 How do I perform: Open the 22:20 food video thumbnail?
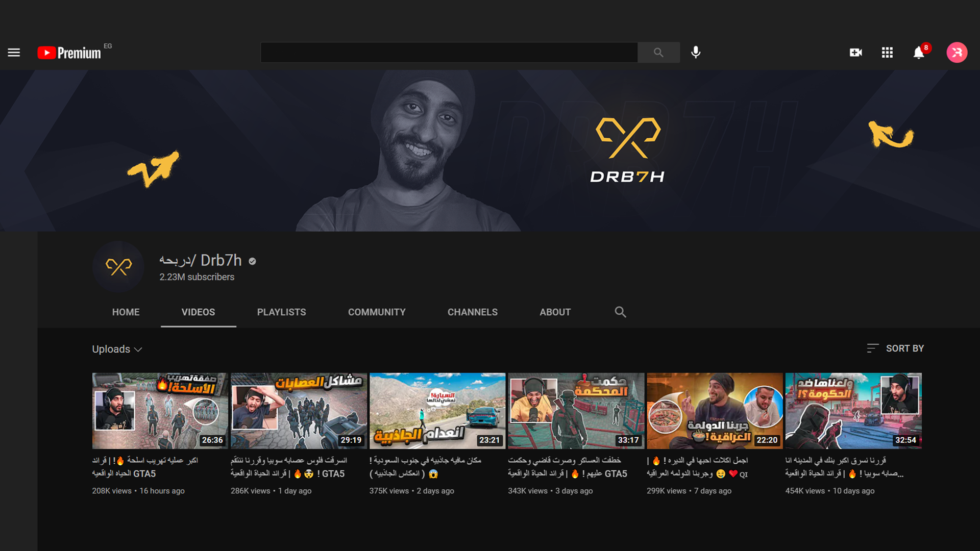[x=715, y=411]
